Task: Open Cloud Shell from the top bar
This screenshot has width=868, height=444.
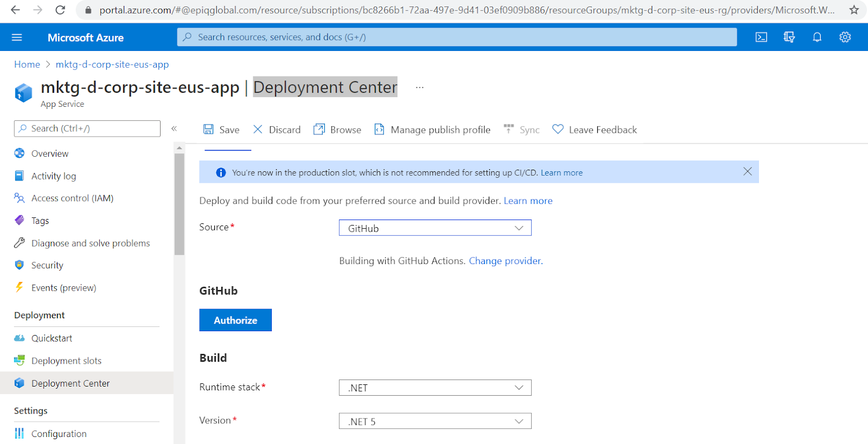Action: (761, 37)
